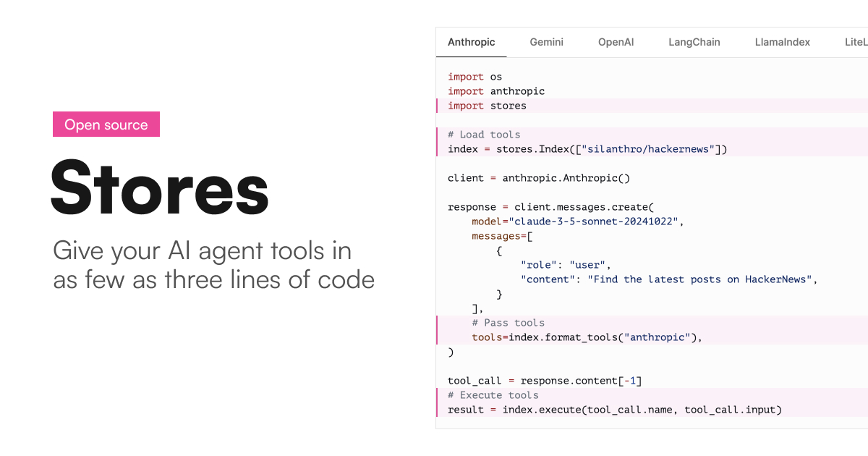The image size is (868, 456).
Task: Click the tagline about three lines of code
Action: (x=213, y=265)
